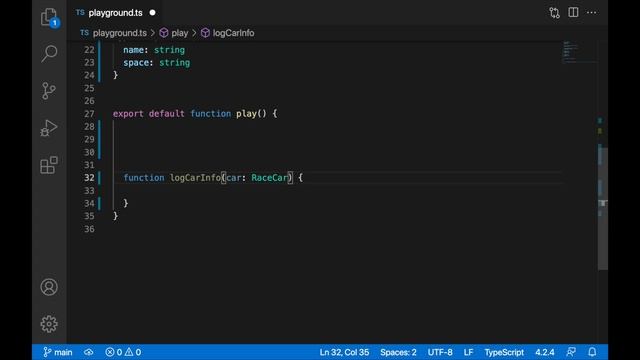
Task: Click the RaceCar type in the code
Action: [x=269, y=178]
